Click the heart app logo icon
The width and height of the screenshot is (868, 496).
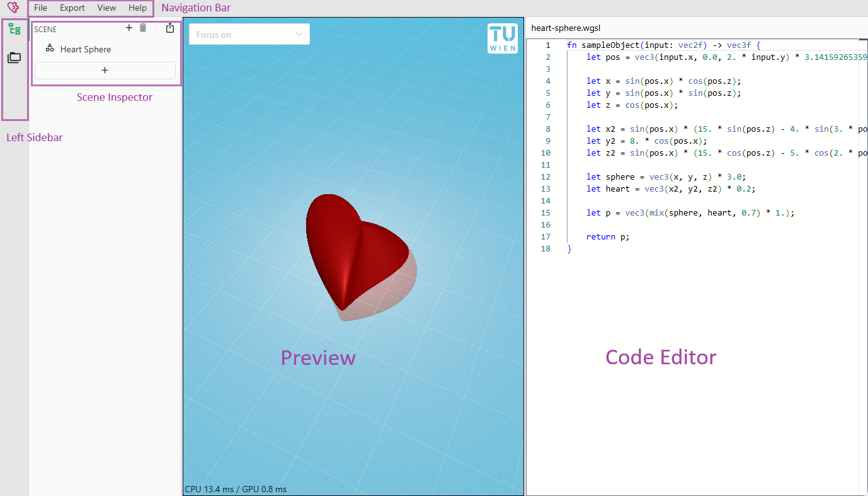tap(13, 8)
